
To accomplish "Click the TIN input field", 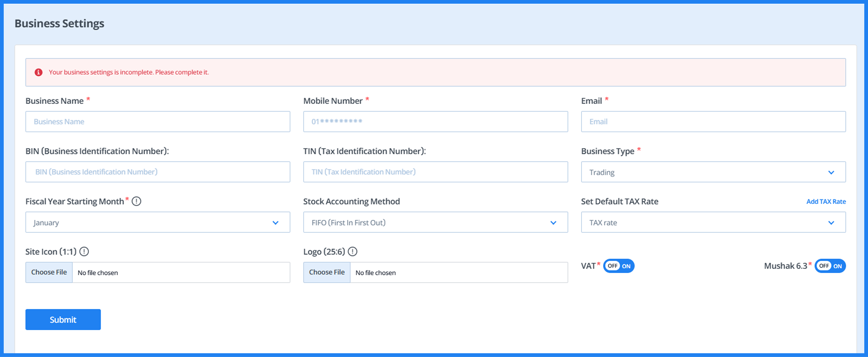I will pyautogui.click(x=435, y=172).
